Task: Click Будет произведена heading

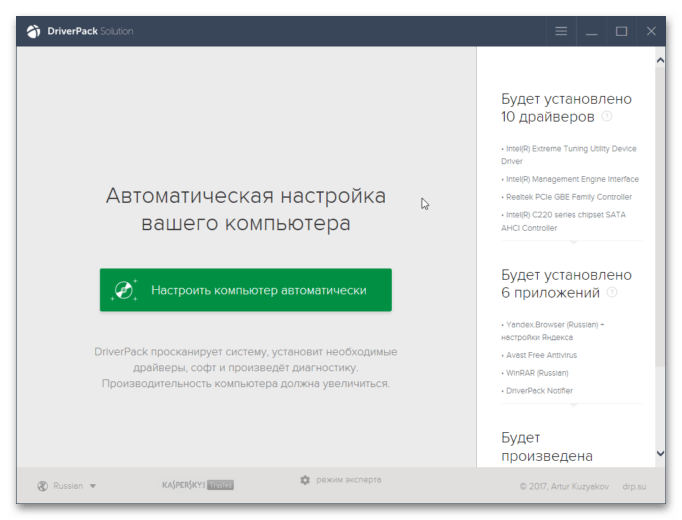Action: 547,447
